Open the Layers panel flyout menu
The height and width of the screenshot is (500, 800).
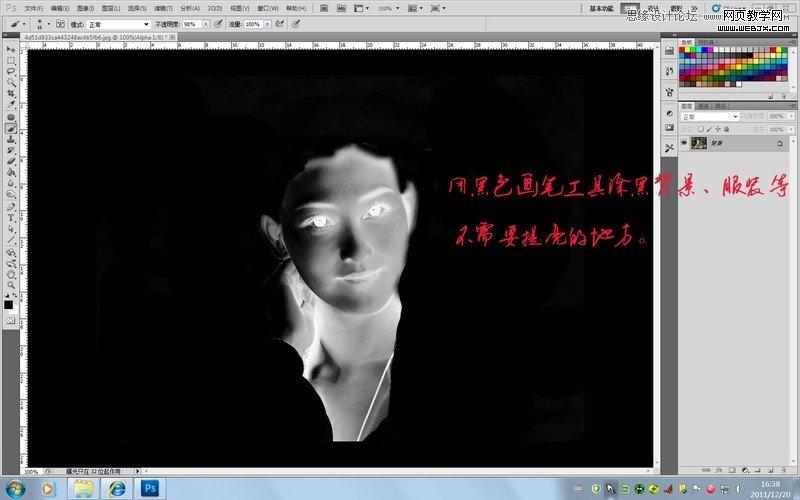[790, 106]
